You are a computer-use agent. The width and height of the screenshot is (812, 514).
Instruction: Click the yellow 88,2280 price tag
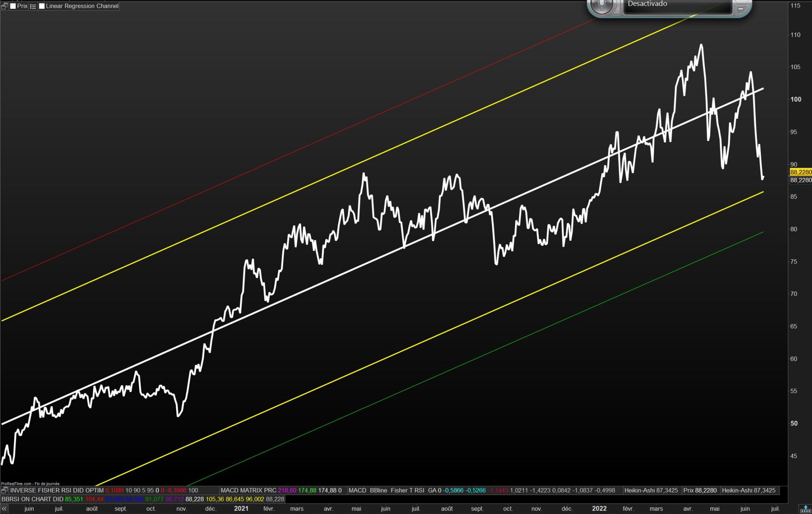click(x=800, y=172)
